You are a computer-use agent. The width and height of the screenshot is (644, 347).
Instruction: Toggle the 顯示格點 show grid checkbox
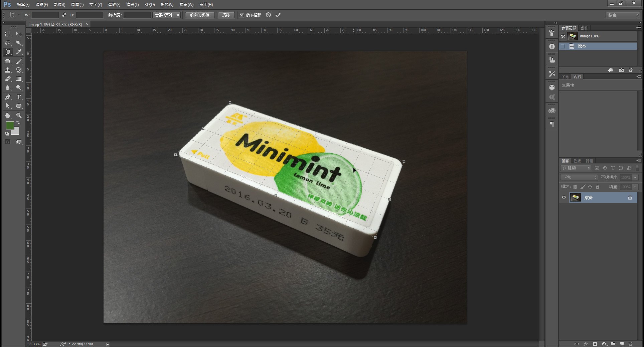click(242, 15)
